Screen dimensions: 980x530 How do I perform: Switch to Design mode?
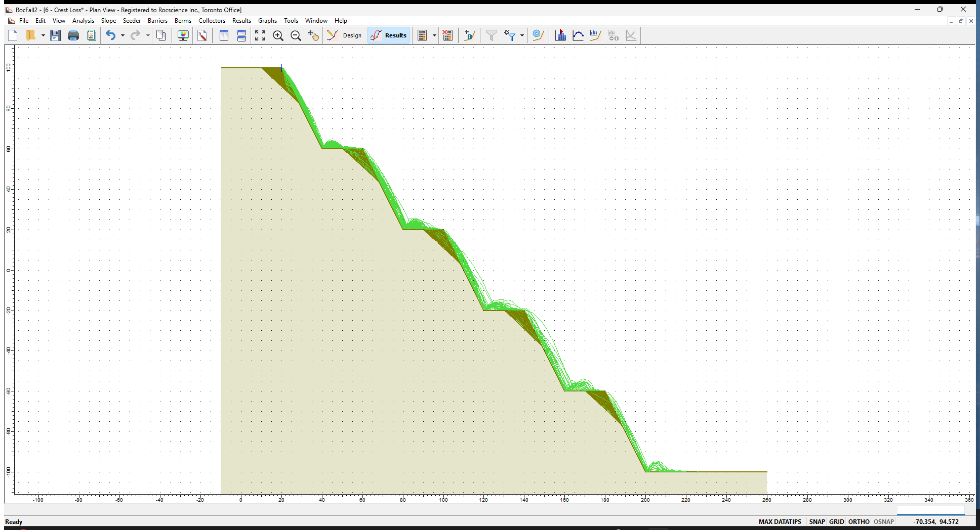coord(345,35)
